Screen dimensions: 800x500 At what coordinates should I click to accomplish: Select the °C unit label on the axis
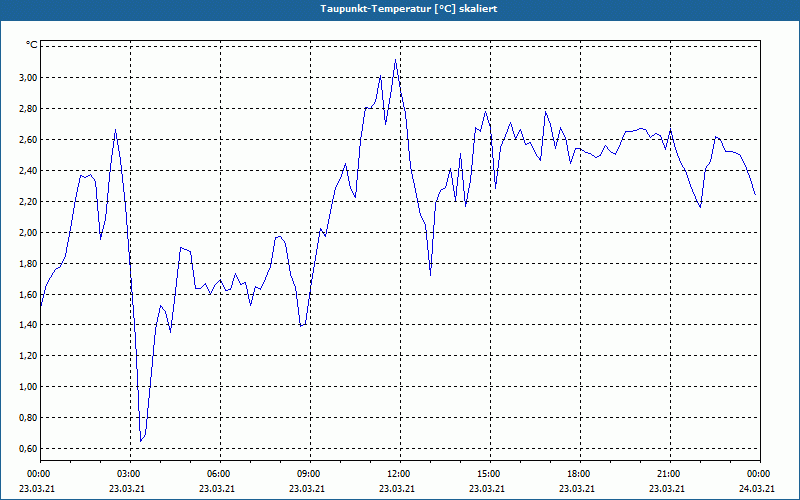(32, 45)
